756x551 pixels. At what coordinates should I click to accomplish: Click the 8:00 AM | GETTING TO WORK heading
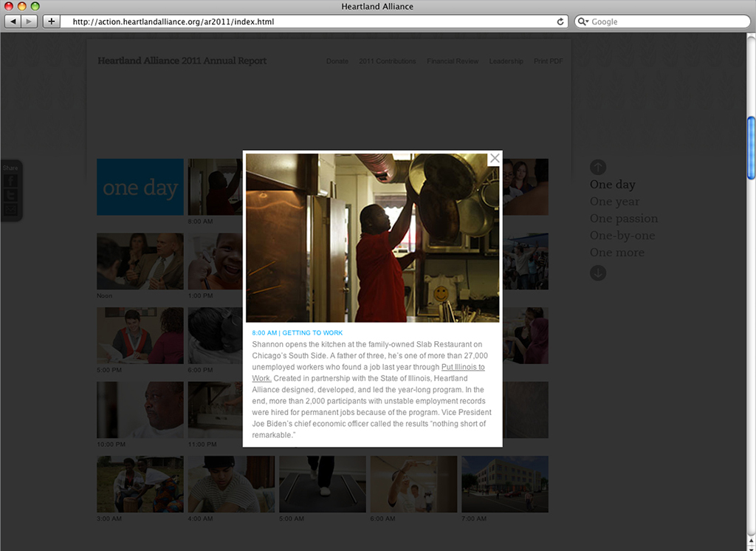(297, 333)
